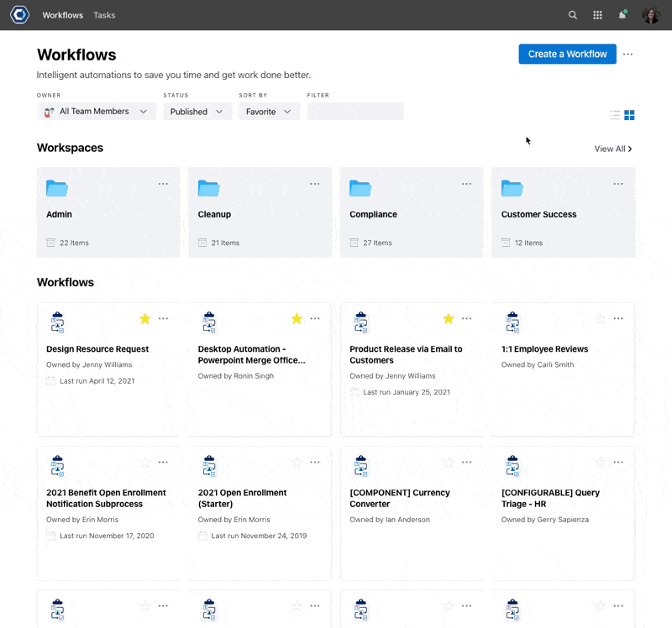Open the Compliance workspace folder icon
This screenshot has width=672, height=628.
360,188
